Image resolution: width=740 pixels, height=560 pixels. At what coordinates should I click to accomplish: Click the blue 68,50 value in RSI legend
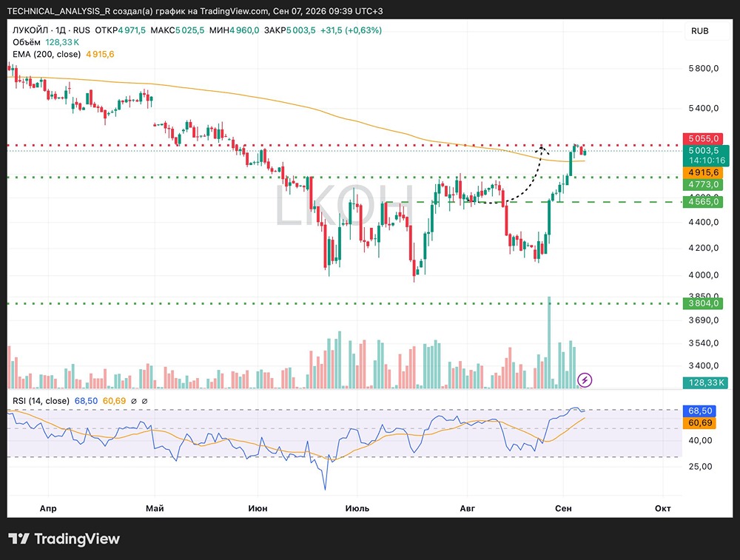pos(86,401)
